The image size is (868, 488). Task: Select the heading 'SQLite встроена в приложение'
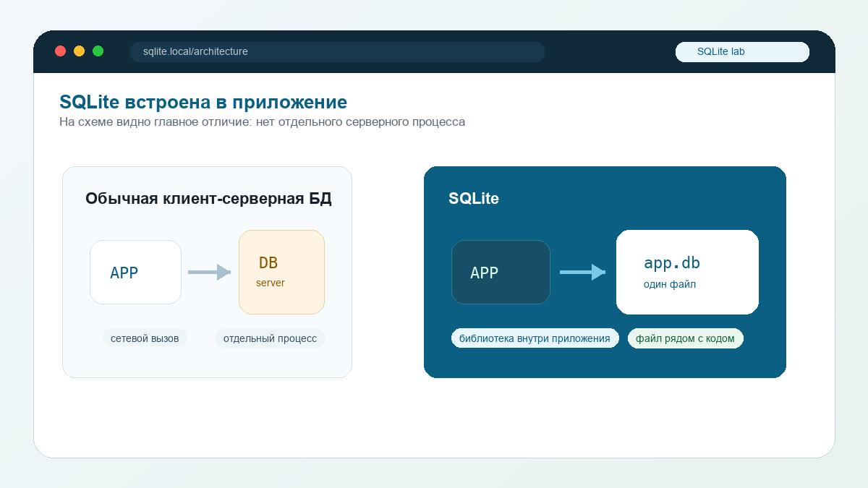(x=203, y=102)
